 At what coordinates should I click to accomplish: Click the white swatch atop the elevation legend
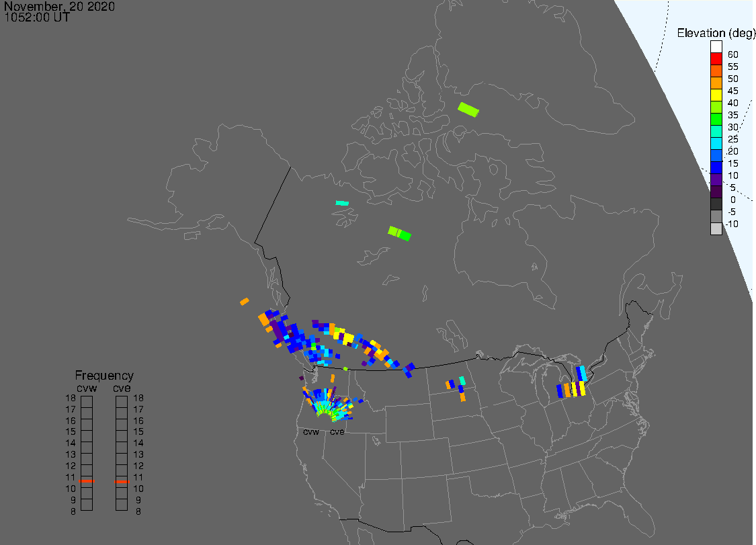[x=716, y=47]
